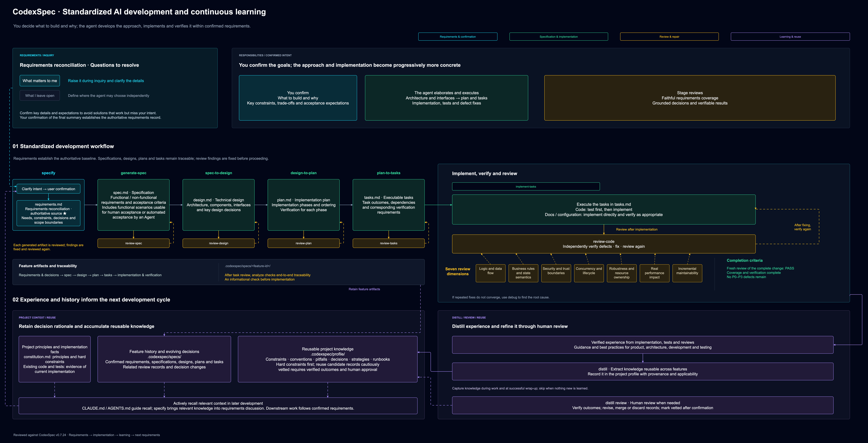Click the review-tasks box
Screen dimensions: 868x443
pyautogui.click(x=389, y=243)
